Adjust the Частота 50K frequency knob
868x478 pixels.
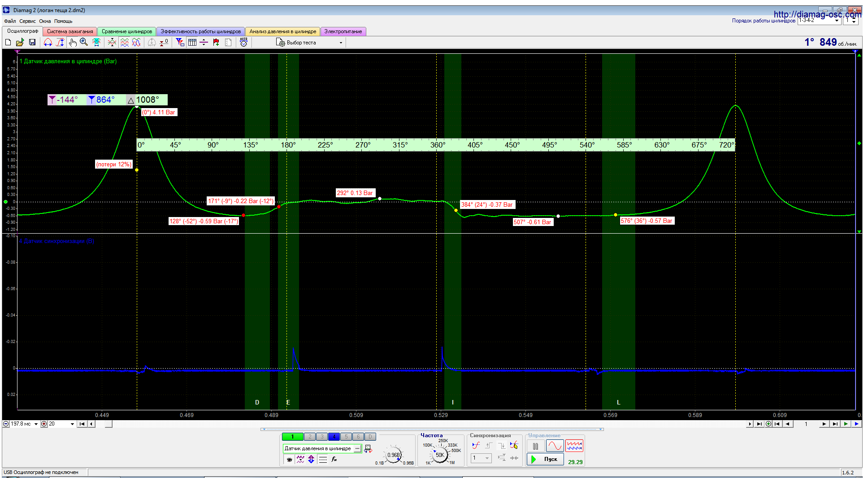(x=440, y=455)
